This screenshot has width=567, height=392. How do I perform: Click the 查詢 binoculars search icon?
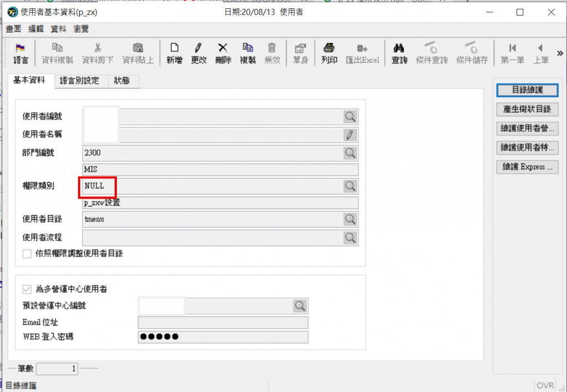tap(399, 48)
